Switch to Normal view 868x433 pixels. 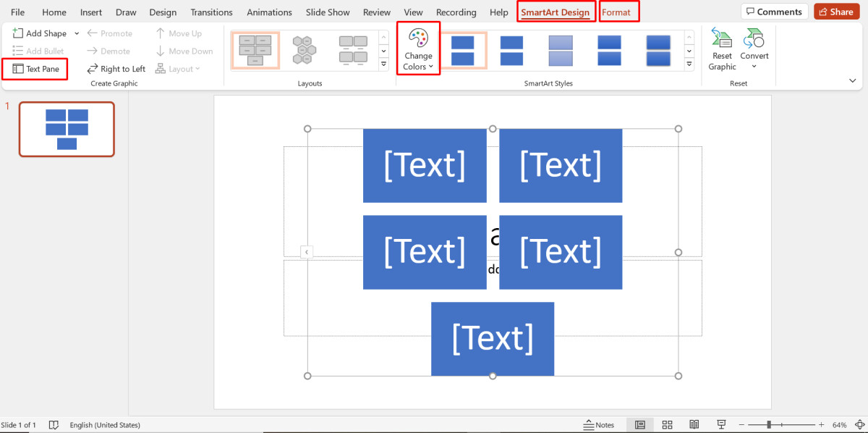640,425
